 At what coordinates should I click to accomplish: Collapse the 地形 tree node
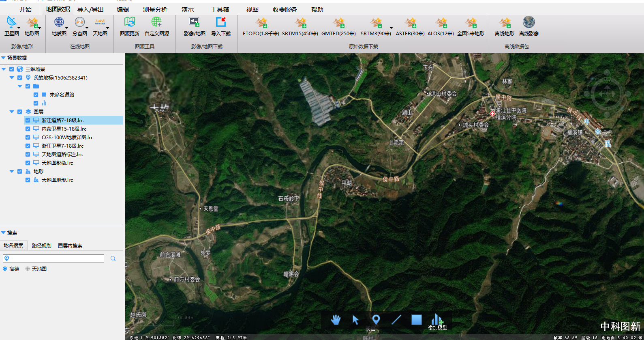click(x=12, y=171)
